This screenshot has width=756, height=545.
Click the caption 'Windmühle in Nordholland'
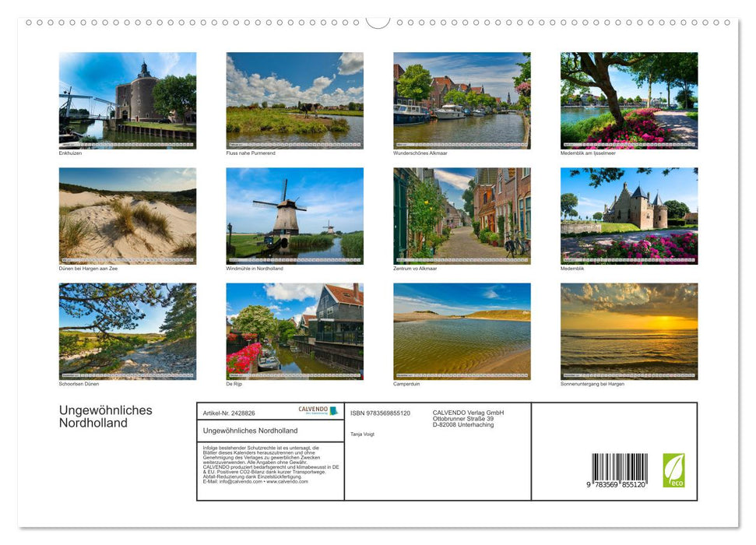click(x=255, y=268)
